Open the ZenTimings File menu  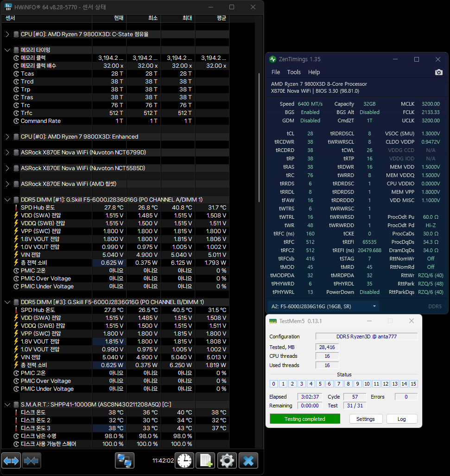pyautogui.click(x=276, y=72)
